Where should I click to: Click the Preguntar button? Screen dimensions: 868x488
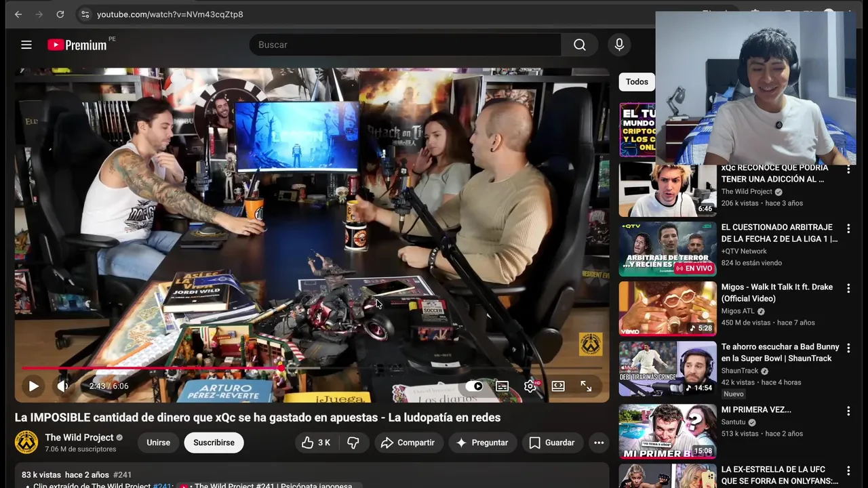click(x=482, y=443)
